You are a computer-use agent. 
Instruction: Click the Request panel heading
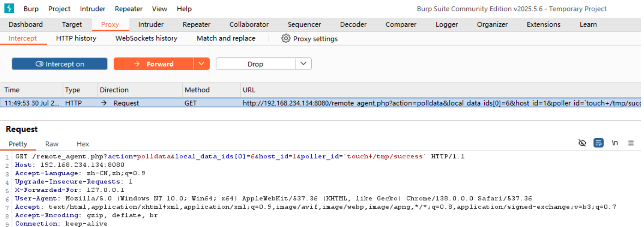pos(22,129)
